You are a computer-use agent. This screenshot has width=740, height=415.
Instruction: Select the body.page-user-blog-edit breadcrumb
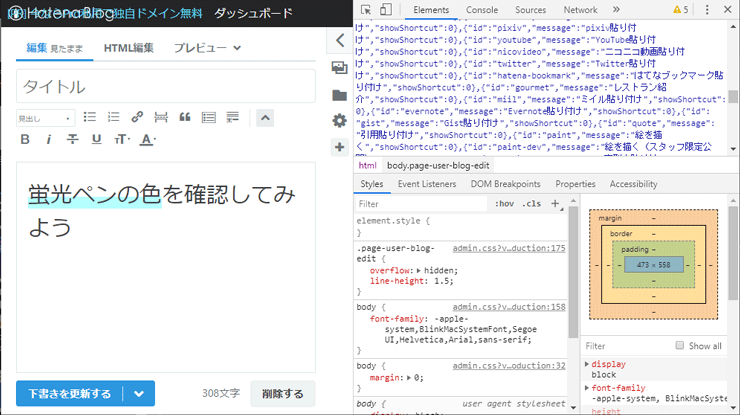click(x=438, y=165)
